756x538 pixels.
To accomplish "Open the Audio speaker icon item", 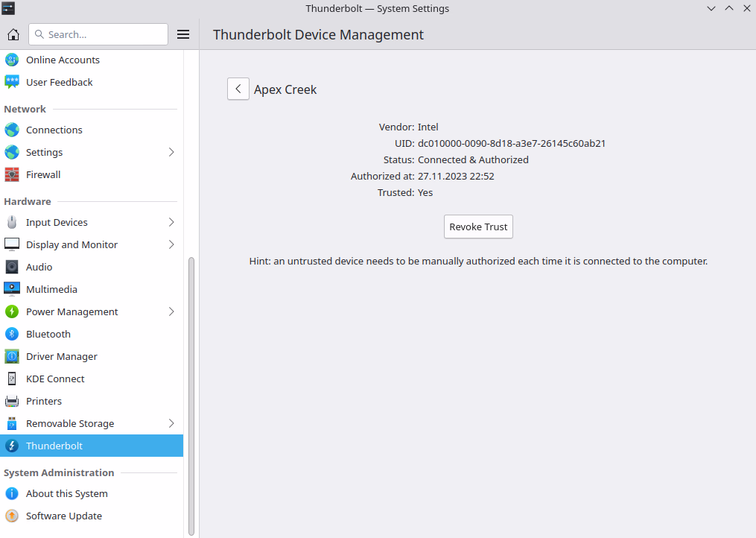I will [12, 267].
